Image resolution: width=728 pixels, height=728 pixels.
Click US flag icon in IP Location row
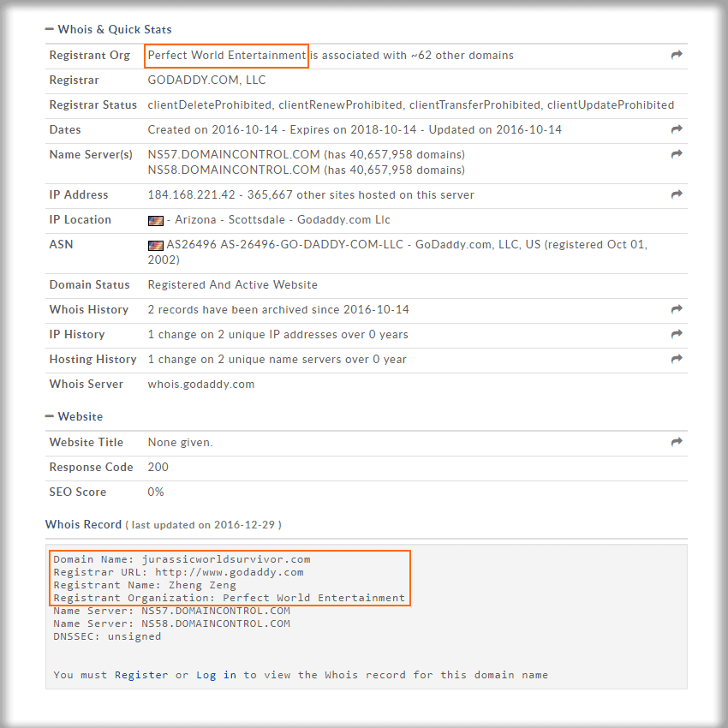click(x=156, y=220)
